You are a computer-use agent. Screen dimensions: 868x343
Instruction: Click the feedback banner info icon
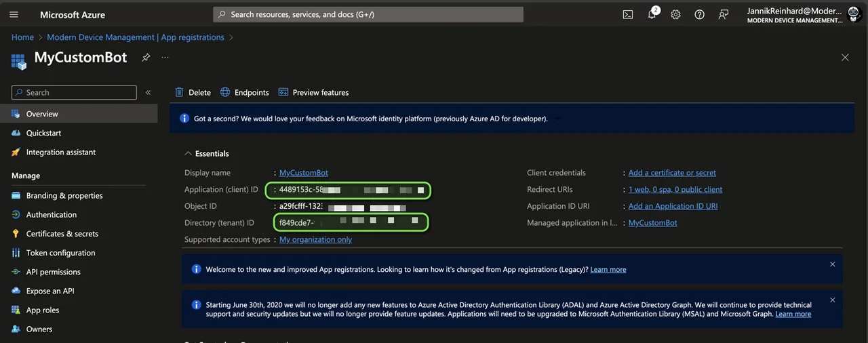pyautogui.click(x=184, y=119)
